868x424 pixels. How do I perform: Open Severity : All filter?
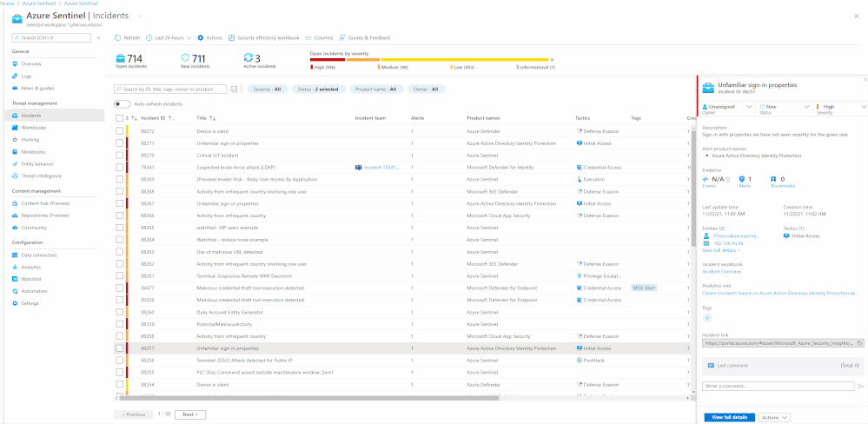click(268, 89)
